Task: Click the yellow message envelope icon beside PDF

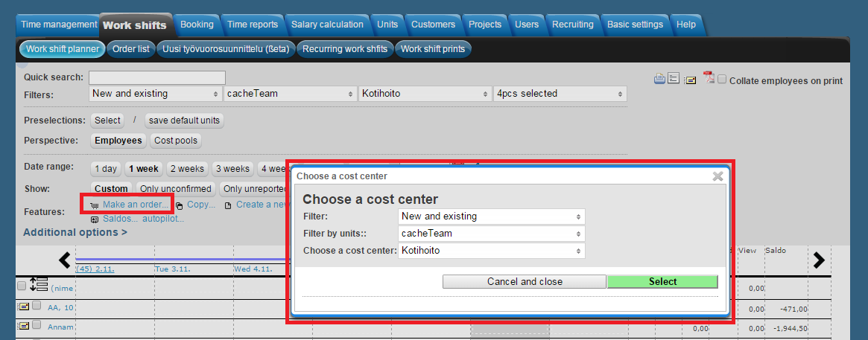Action: [x=691, y=80]
